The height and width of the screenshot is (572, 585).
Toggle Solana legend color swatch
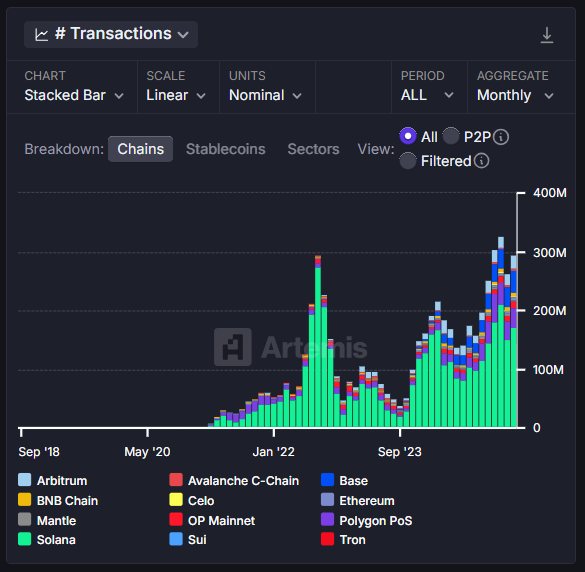tap(25, 539)
